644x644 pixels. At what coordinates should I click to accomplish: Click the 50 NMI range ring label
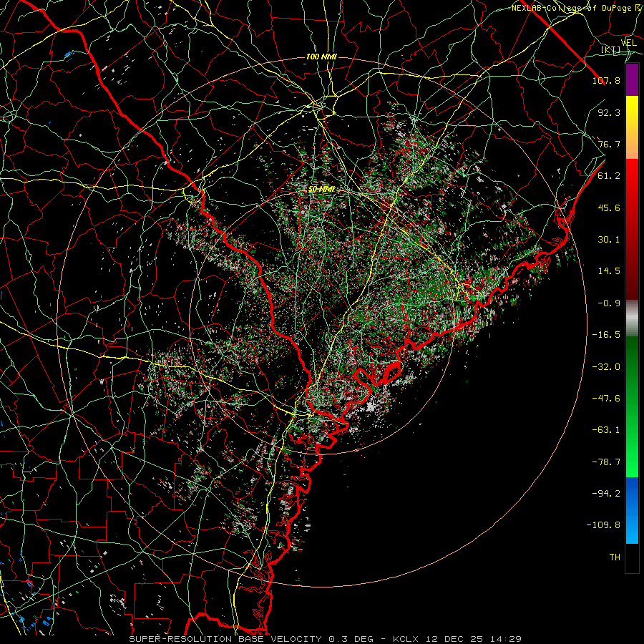(321, 189)
